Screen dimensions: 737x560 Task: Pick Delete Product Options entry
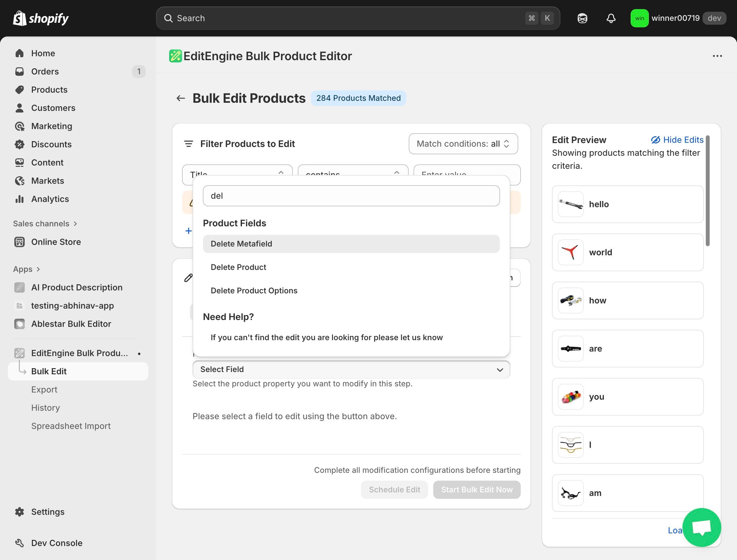tap(254, 291)
